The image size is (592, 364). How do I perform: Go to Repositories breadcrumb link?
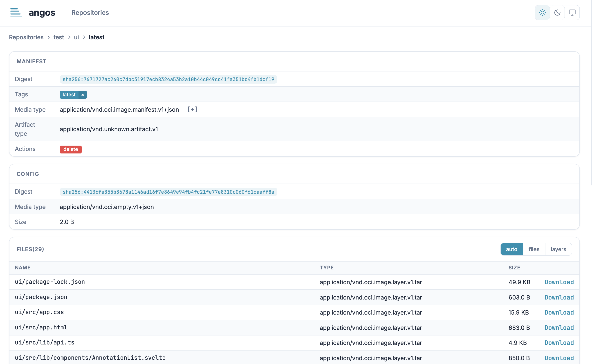[x=26, y=37]
